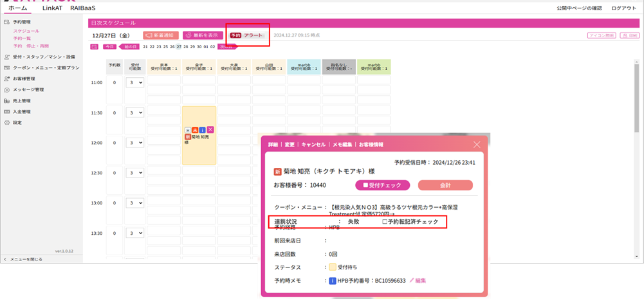644x299 pixels.
Task: Click the pink X icon on the appointment card
Action: coord(211,129)
